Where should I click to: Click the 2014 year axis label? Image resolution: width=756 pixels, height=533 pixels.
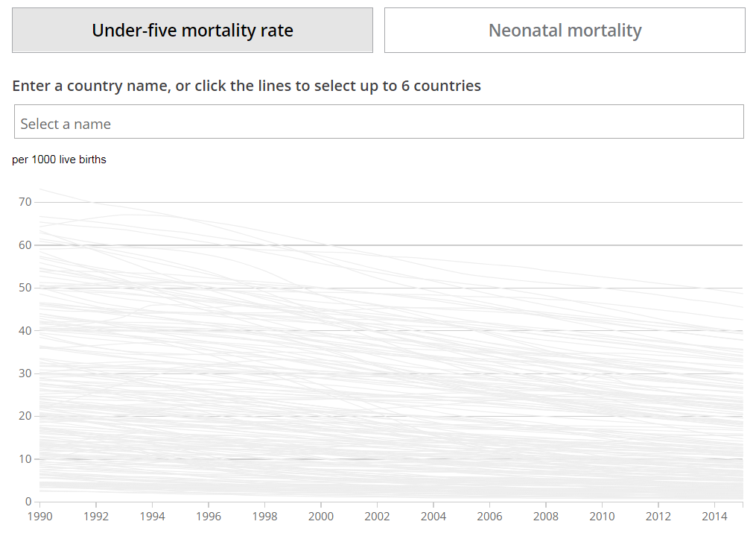point(715,516)
